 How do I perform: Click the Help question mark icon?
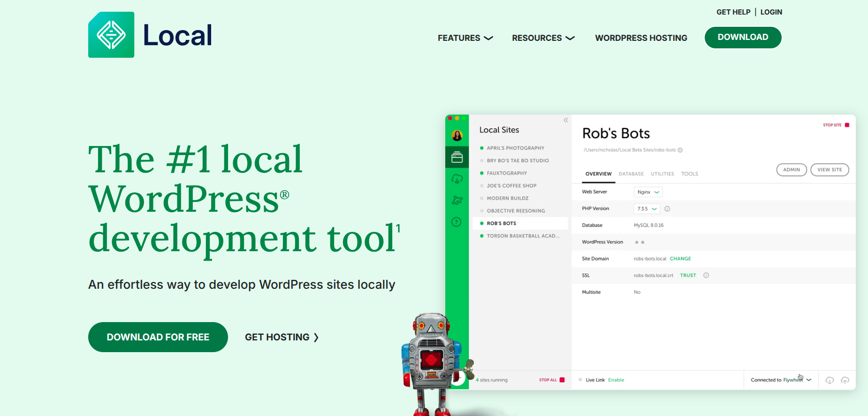(457, 222)
